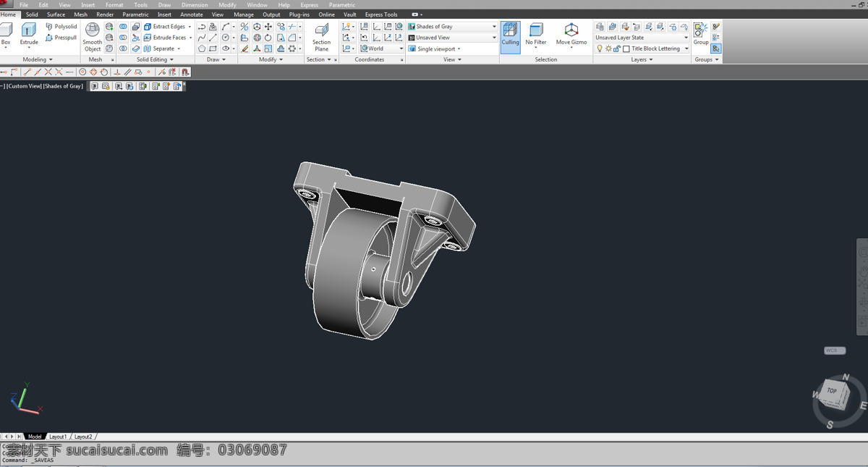
Task: Open the Express menu
Action: tap(309, 4)
